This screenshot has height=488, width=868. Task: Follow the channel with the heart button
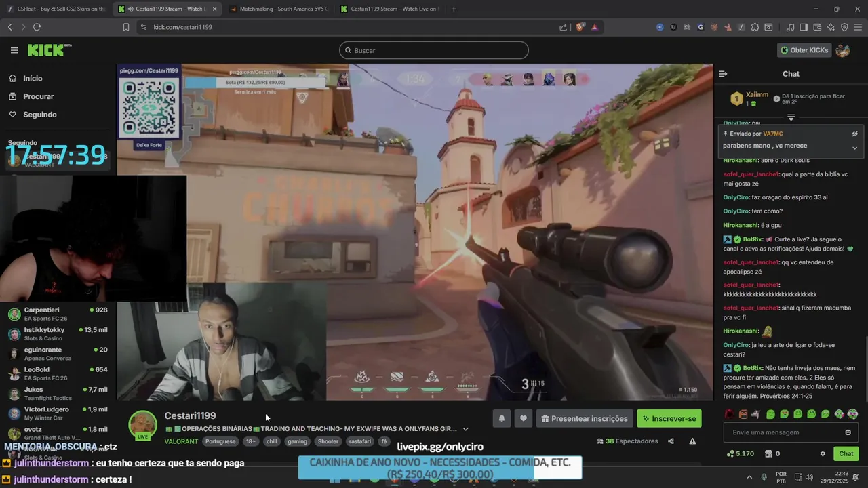pyautogui.click(x=524, y=419)
